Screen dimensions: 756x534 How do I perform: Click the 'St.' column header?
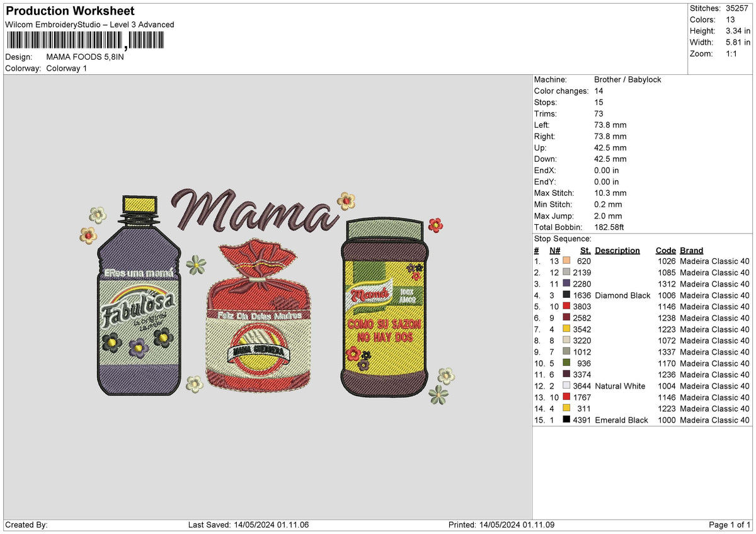tap(585, 250)
